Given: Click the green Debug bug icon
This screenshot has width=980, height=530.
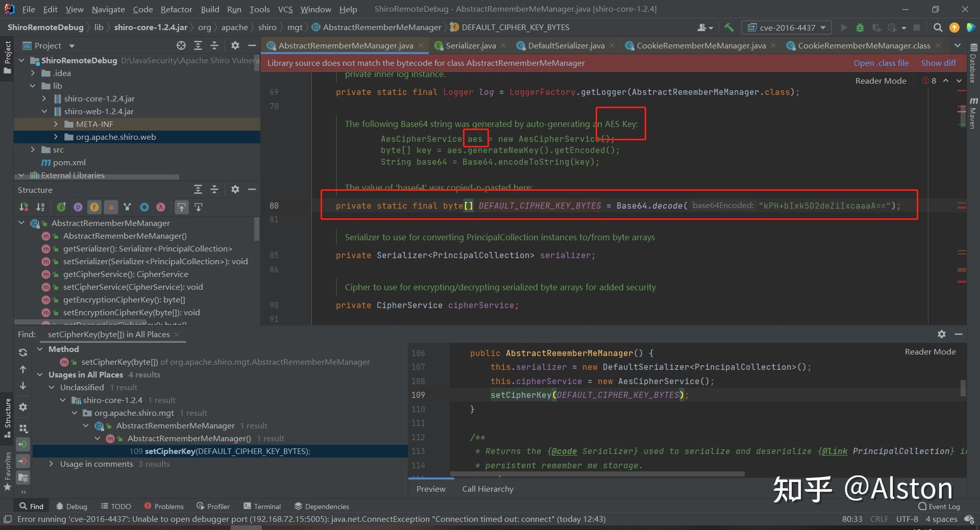Looking at the screenshot, I should (x=860, y=28).
